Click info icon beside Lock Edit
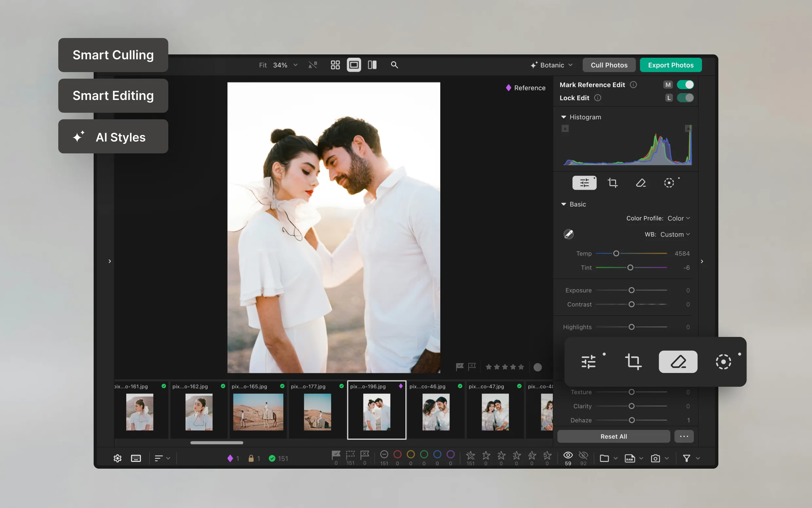Image resolution: width=812 pixels, height=508 pixels. tap(598, 98)
